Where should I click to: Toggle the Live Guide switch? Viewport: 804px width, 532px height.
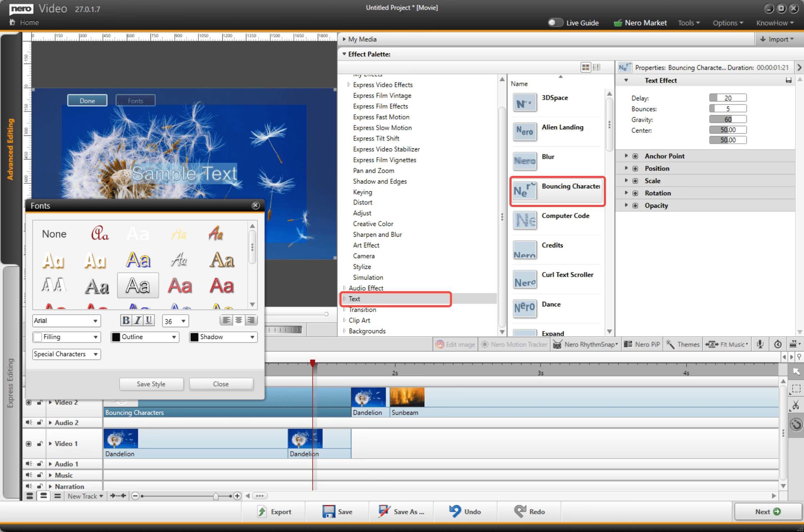pos(555,23)
